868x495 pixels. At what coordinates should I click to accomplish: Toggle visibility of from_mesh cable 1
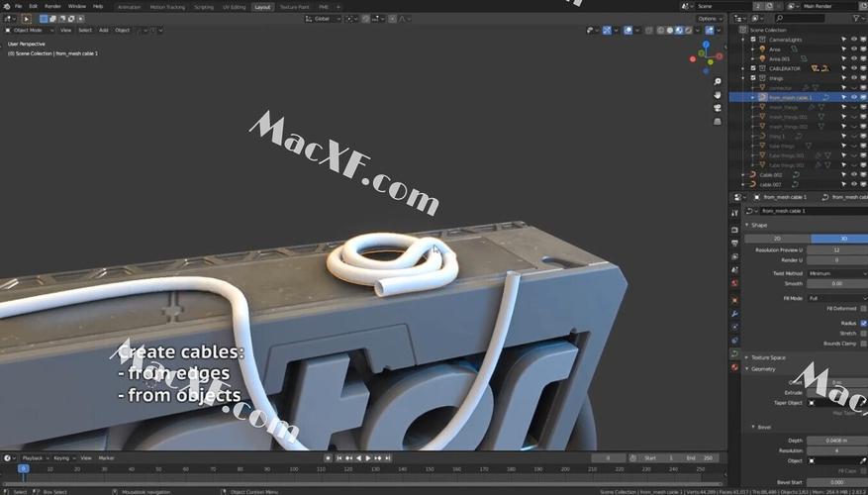(x=853, y=97)
